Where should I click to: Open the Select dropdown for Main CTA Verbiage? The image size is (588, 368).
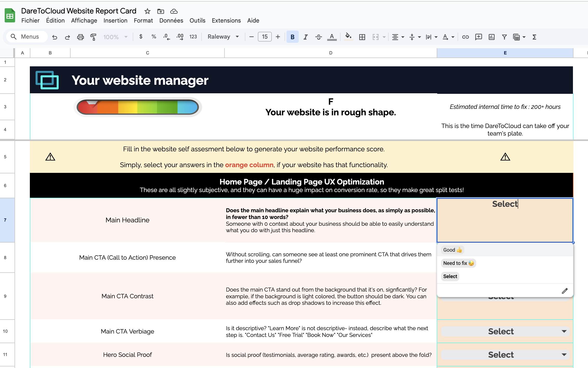[564, 331]
